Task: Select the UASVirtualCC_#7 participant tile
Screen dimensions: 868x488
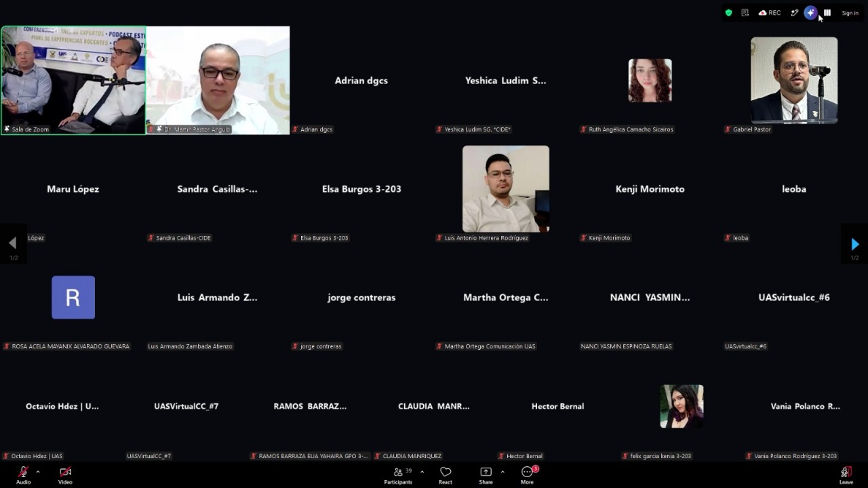Action: point(186,406)
